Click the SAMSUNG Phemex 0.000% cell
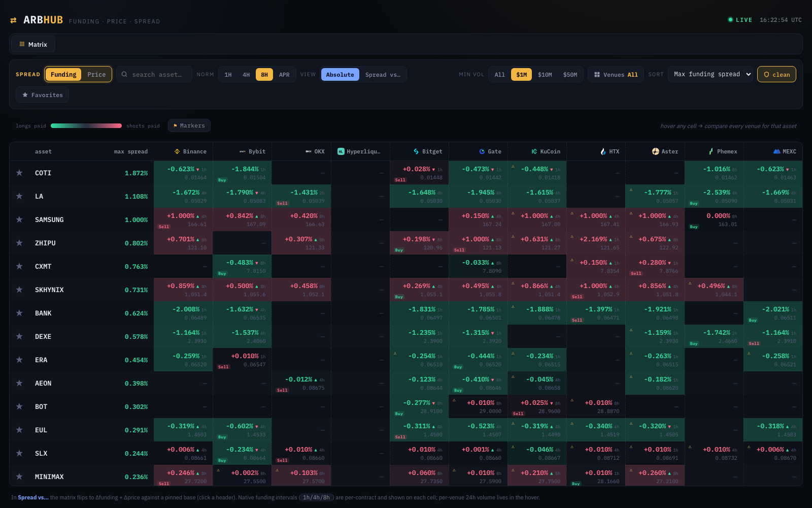 (x=714, y=219)
